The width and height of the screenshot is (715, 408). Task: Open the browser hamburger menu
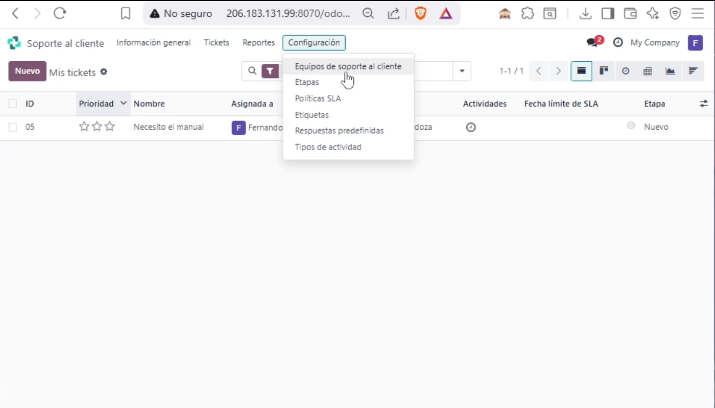click(x=698, y=14)
